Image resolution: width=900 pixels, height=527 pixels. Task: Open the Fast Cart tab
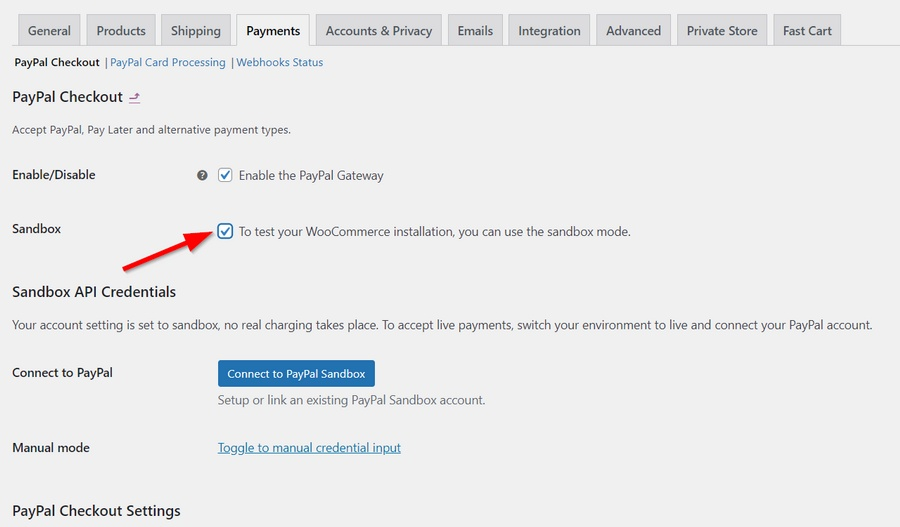click(807, 30)
